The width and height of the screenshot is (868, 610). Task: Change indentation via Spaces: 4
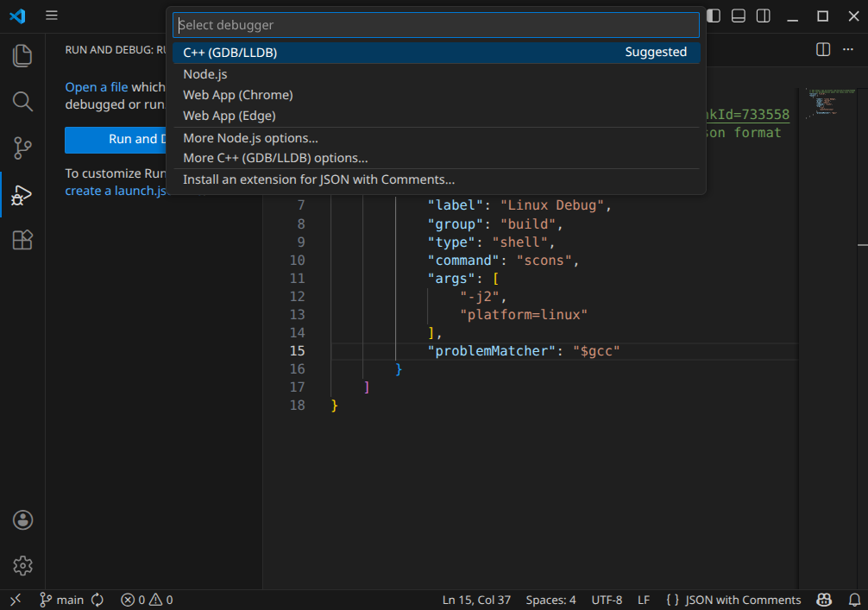[x=550, y=600]
